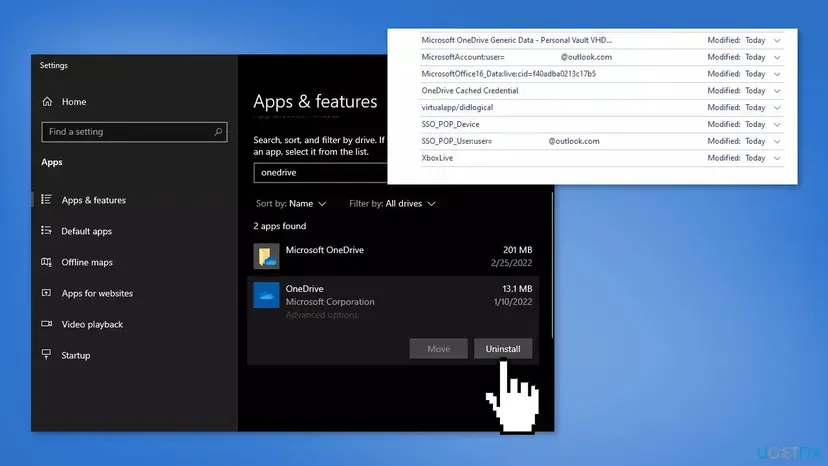828x466 pixels.
Task: Click the app list vertical scrollbar
Action: tap(552, 264)
